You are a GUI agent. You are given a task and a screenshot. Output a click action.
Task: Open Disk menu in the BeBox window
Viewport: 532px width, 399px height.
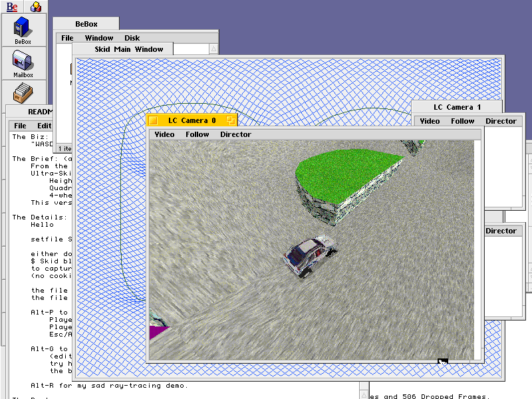pyautogui.click(x=132, y=38)
